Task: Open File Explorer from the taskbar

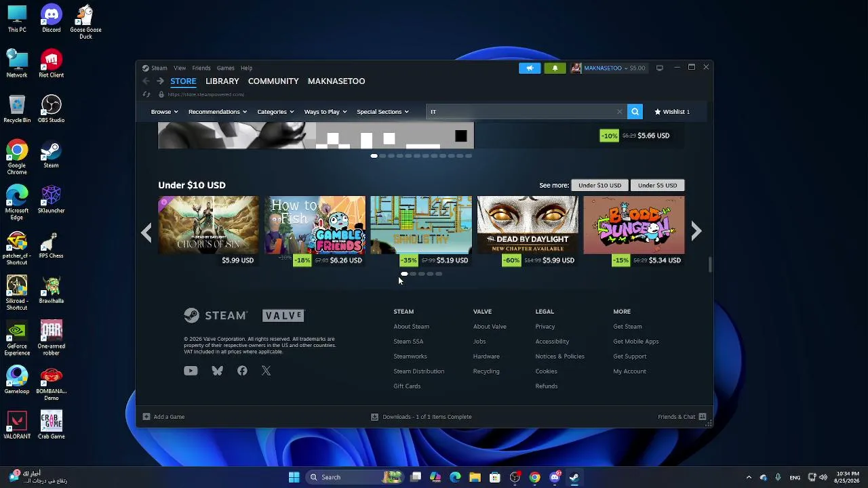Action: point(475,477)
